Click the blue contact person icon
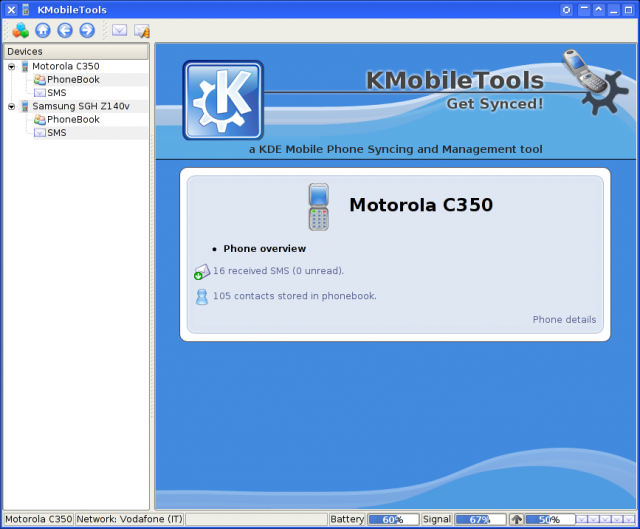 (x=202, y=297)
